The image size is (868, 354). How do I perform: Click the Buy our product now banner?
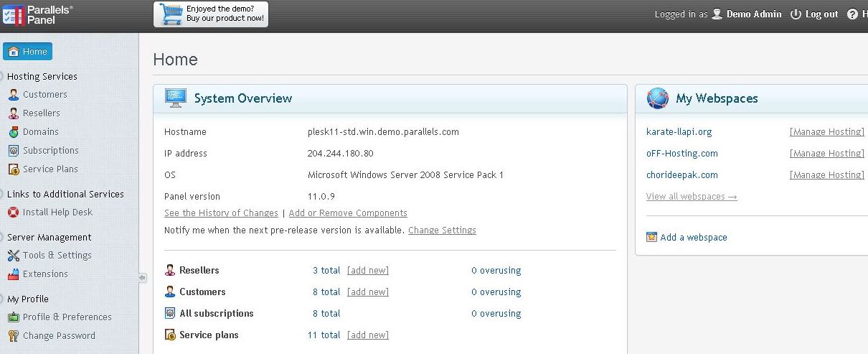(211, 14)
